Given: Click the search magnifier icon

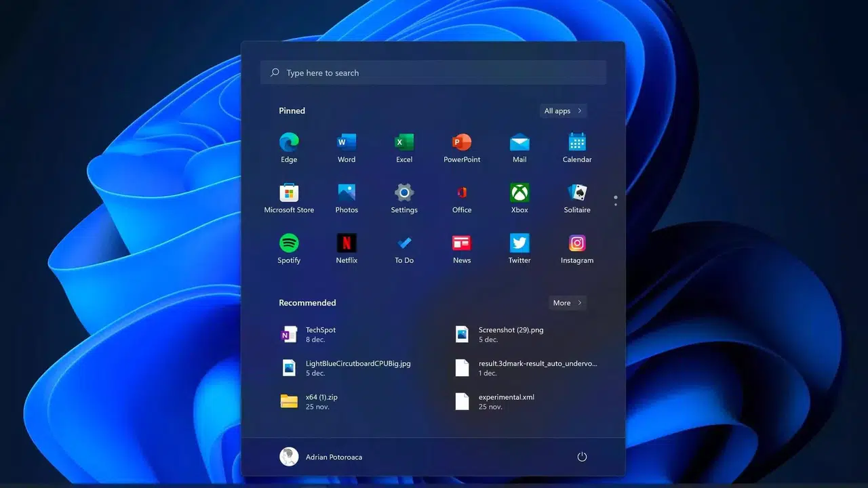Looking at the screenshot, I should (x=275, y=73).
